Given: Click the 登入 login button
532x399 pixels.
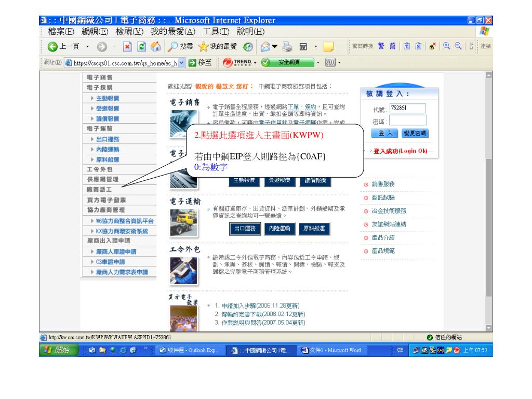Looking at the screenshot, I should point(385,134).
